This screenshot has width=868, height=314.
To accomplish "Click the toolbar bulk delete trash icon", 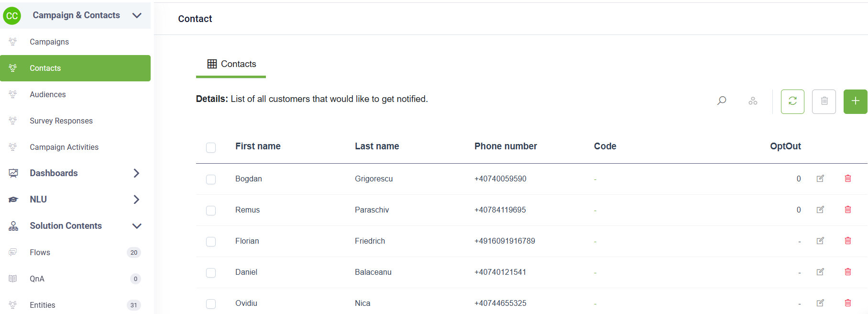I will pos(824,101).
